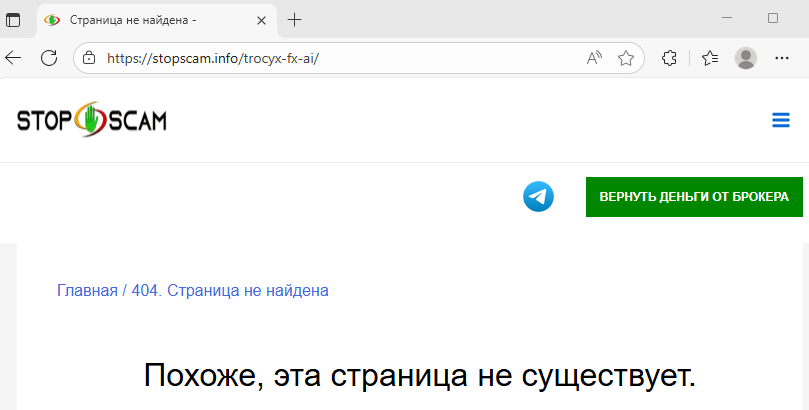Close the 'Страница не найдена' tab

pos(262,21)
